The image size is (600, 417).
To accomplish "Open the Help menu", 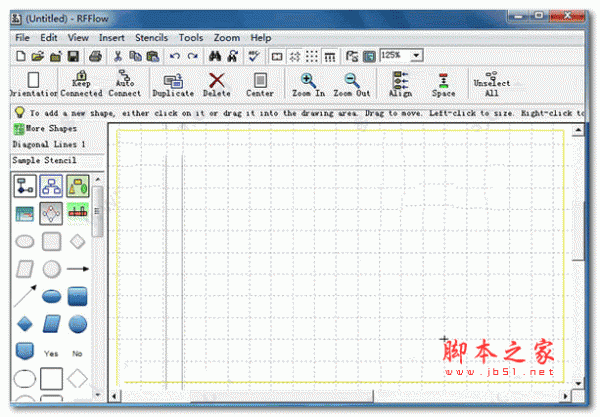I will (261, 37).
